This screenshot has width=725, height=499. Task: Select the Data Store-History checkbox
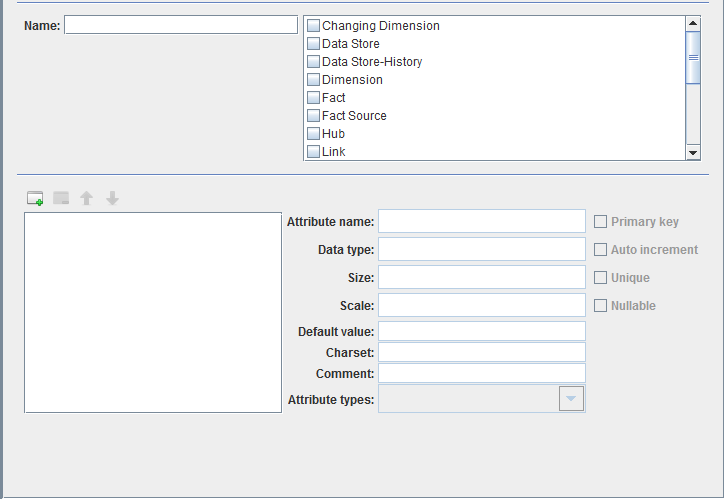coord(314,62)
